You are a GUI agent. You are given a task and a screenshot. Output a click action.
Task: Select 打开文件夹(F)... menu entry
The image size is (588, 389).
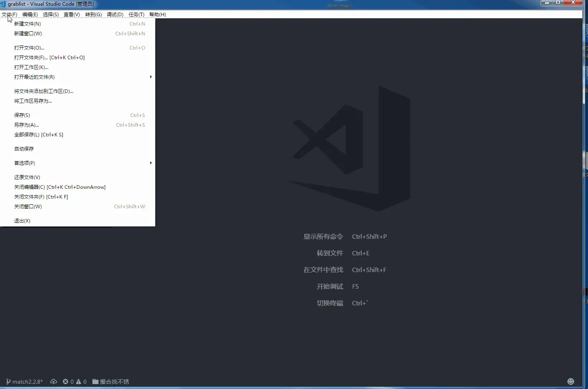[x=78, y=58]
